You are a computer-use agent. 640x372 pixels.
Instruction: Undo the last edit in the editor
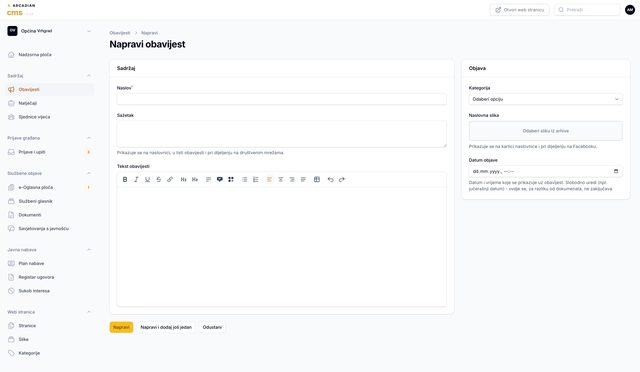331,179
